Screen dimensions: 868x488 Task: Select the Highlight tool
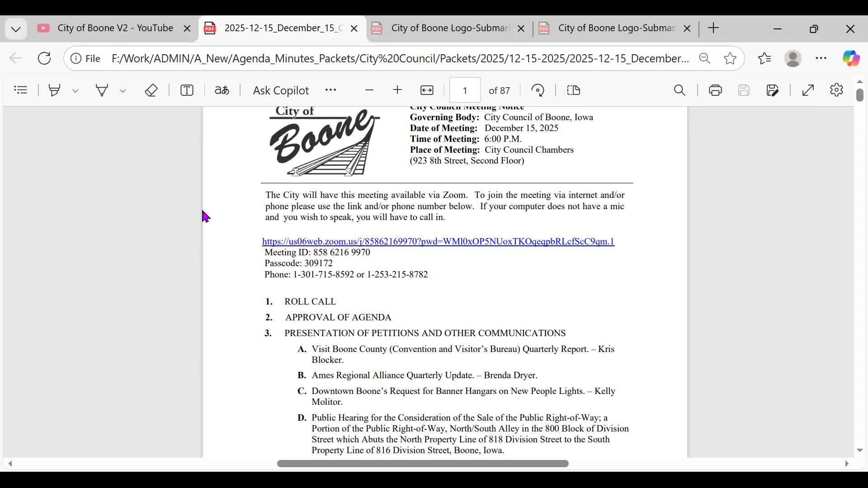55,90
